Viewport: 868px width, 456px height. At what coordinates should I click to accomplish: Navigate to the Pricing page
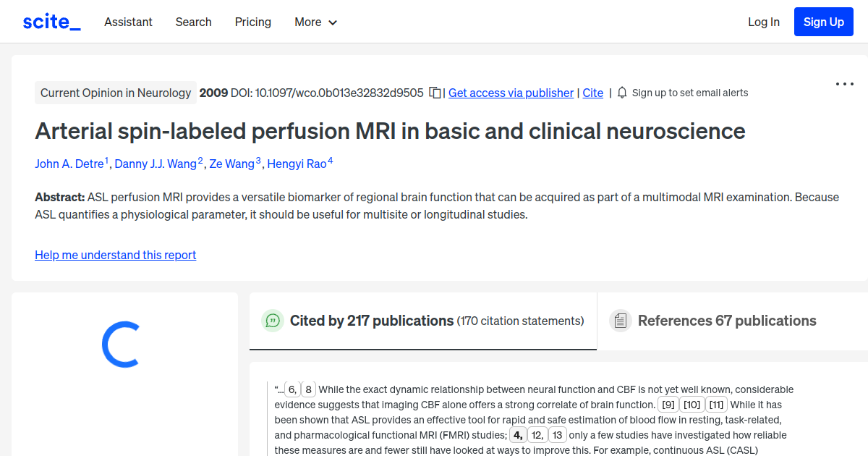coord(252,22)
